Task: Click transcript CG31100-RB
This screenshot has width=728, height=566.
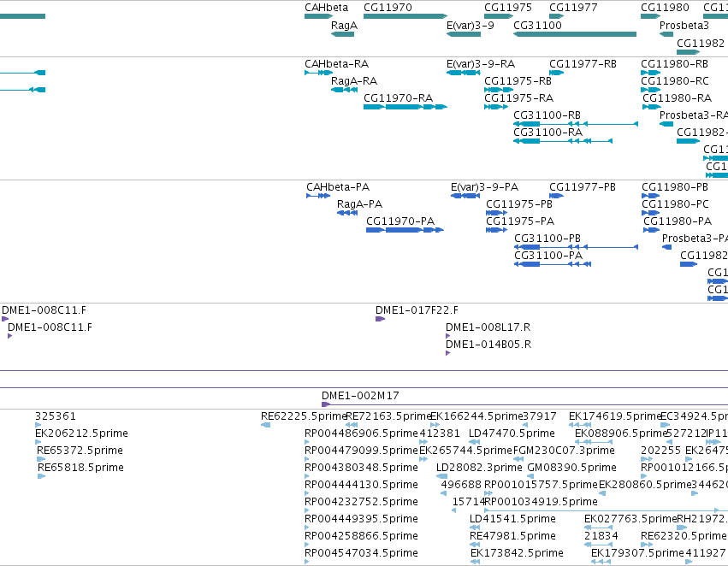Action: click(576, 124)
